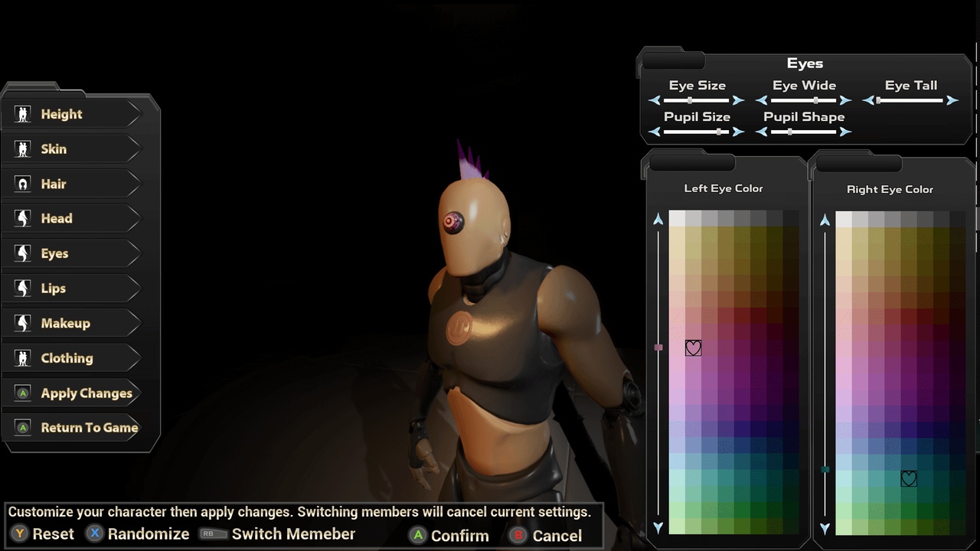Select the Hair menu entry
Screen dimensions: 980x551
click(73, 184)
